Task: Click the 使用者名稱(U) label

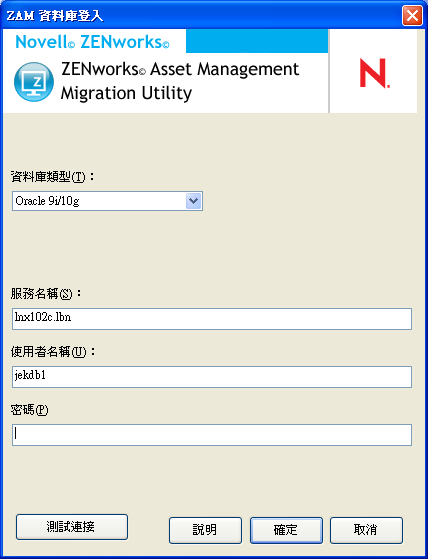Action: point(53,352)
